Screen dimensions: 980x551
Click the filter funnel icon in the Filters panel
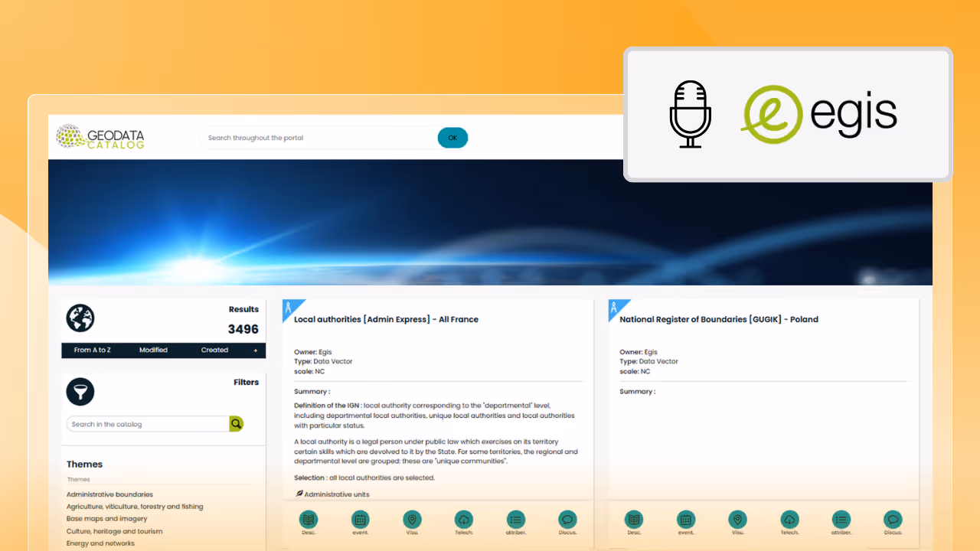click(80, 391)
